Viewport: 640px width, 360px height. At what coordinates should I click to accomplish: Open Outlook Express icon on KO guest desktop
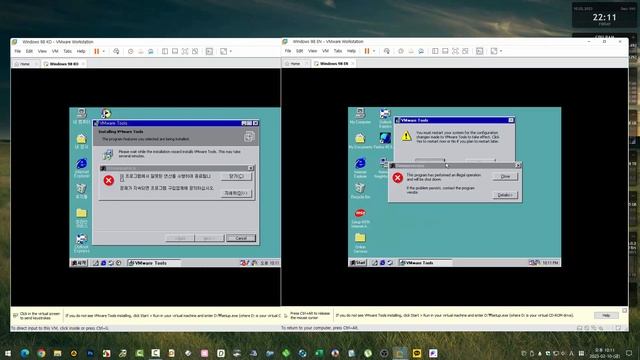pos(82,243)
